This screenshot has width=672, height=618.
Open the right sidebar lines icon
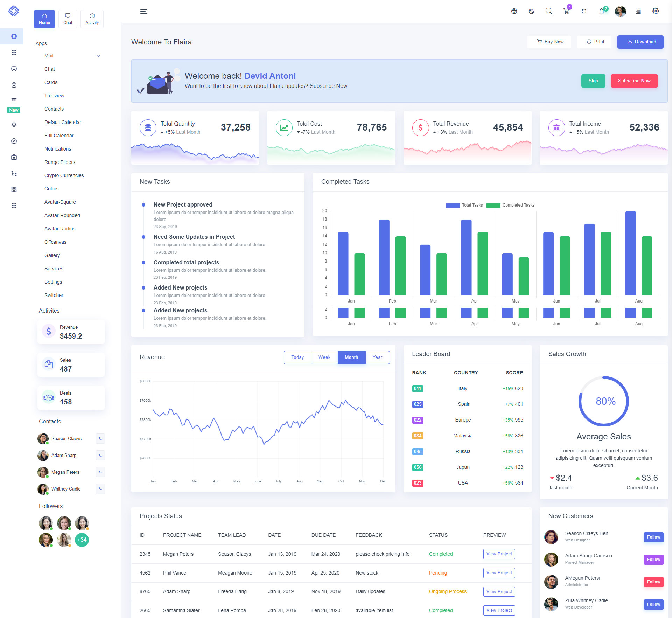point(638,11)
